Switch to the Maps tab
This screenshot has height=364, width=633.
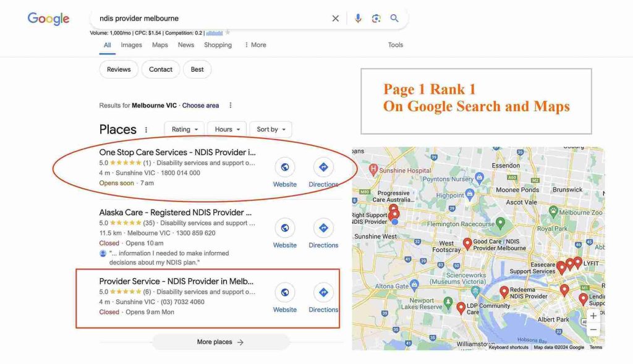coord(160,44)
